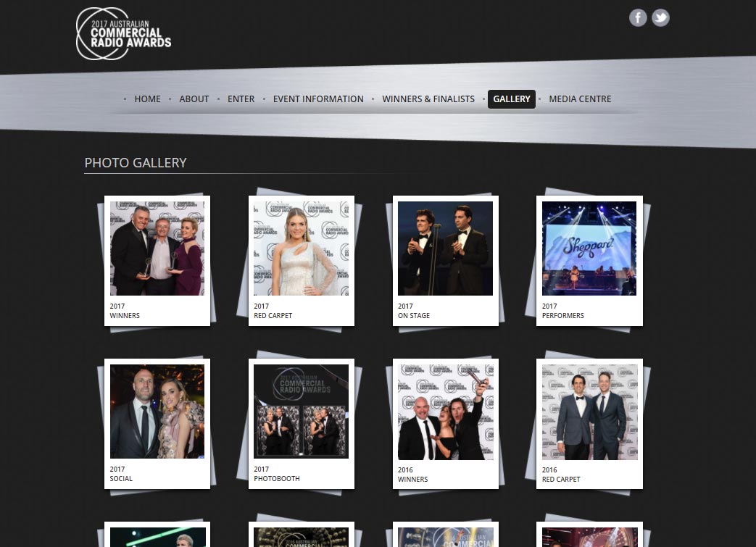Select the ENTER navigation link
The height and width of the screenshot is (547, 756).
[x=241, y=99]
